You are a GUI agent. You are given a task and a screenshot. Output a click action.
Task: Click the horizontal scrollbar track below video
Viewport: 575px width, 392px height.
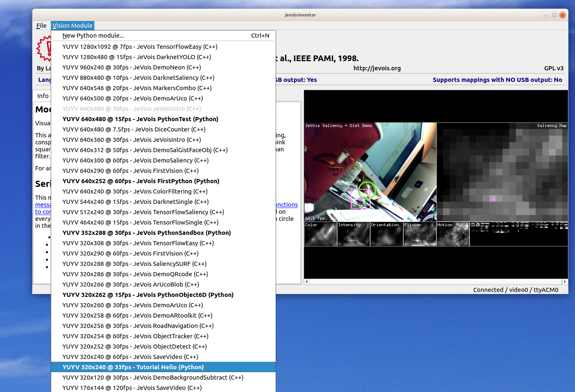436,282
